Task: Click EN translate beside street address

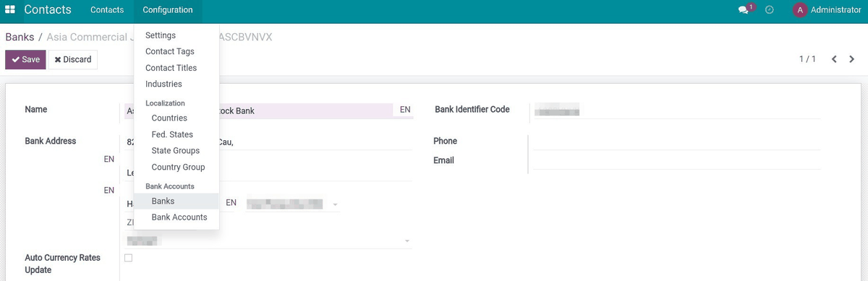Action: (109, 159)
